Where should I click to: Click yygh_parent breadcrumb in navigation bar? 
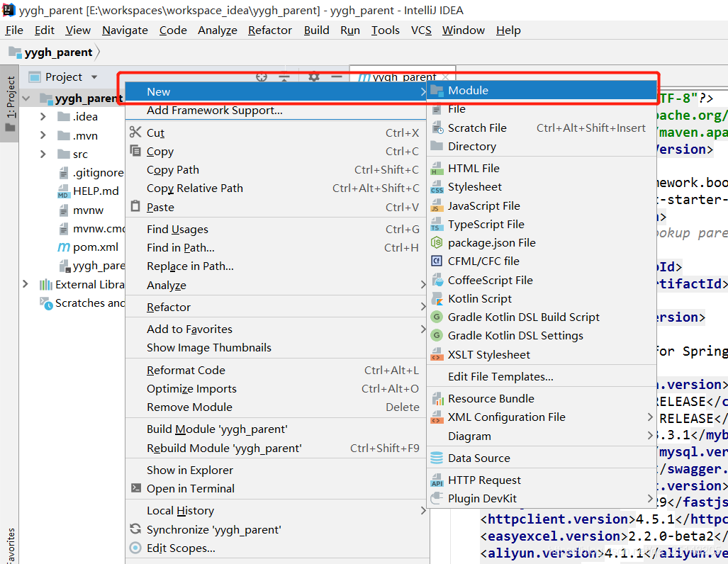[x=58, y=52]
